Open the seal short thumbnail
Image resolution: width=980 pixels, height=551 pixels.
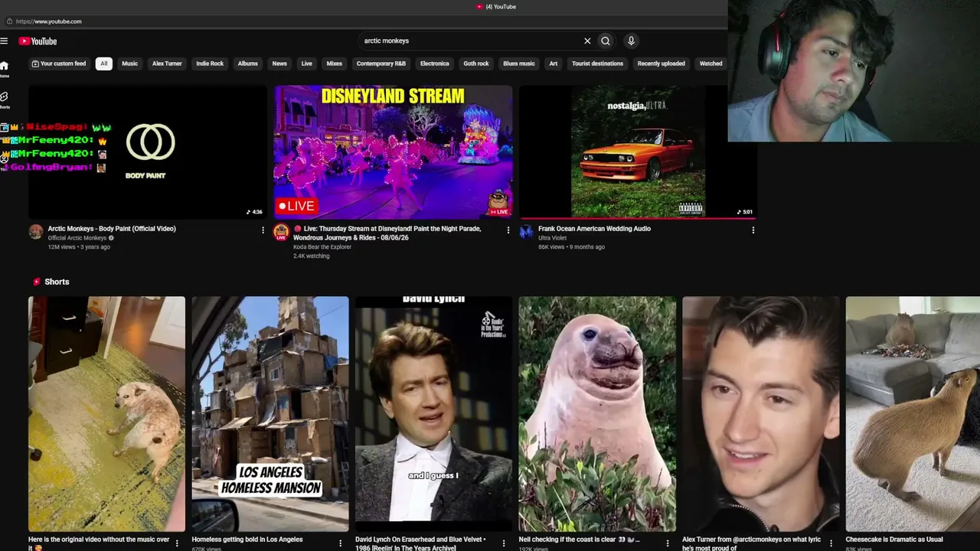597,414
